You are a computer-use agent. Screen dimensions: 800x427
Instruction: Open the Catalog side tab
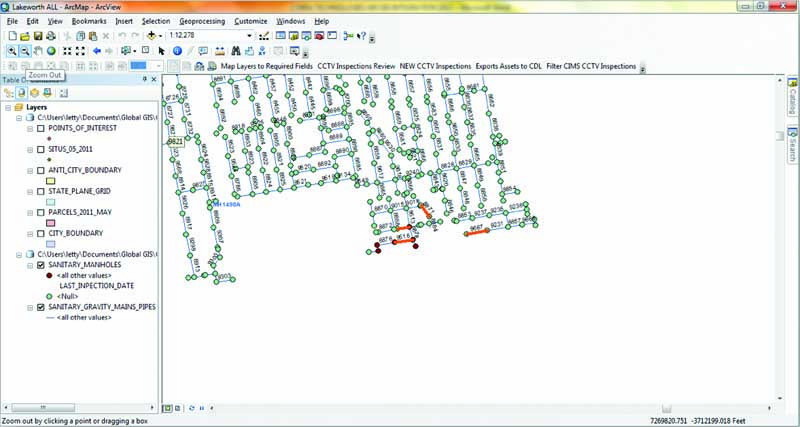[x=792, y=95]
